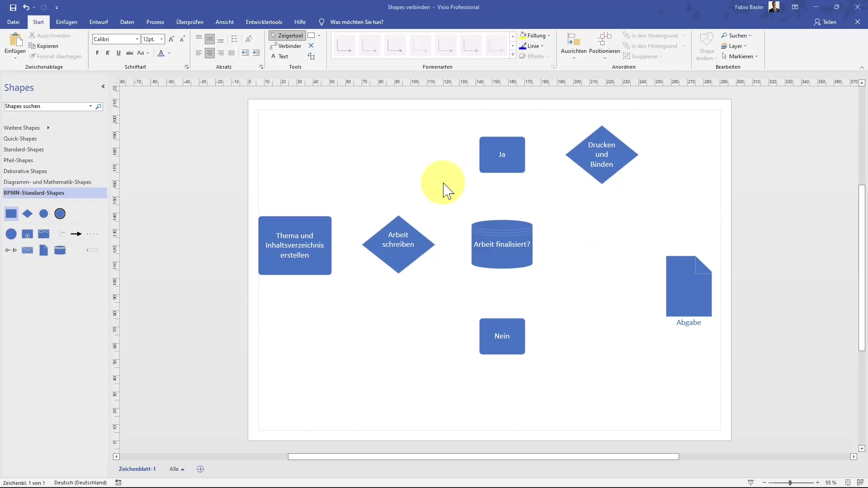Select the Verbinder connector tool
This screenshot has height=488, width=868.
286,46
